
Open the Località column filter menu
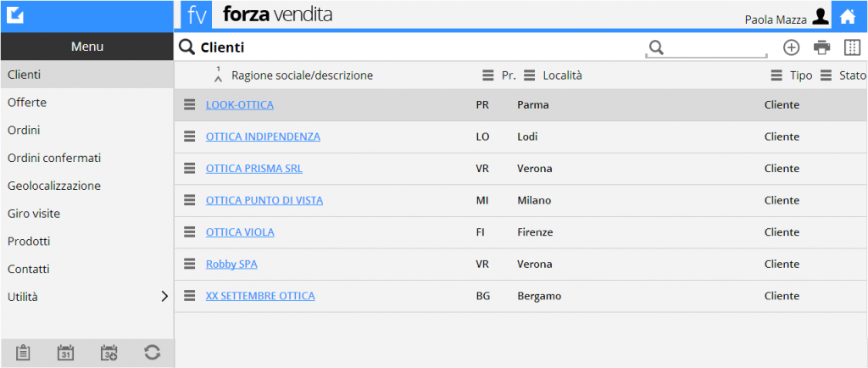[529, 75]
